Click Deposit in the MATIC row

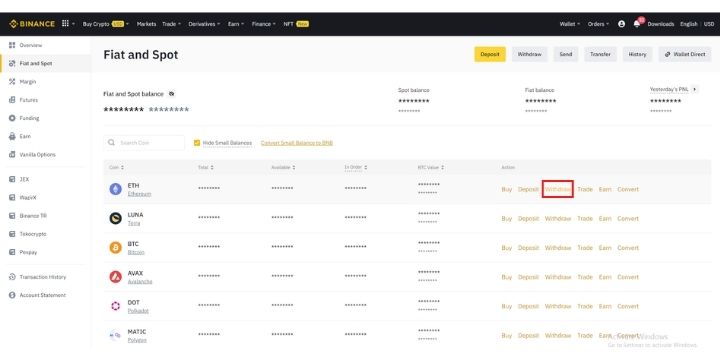coord(528,336)
